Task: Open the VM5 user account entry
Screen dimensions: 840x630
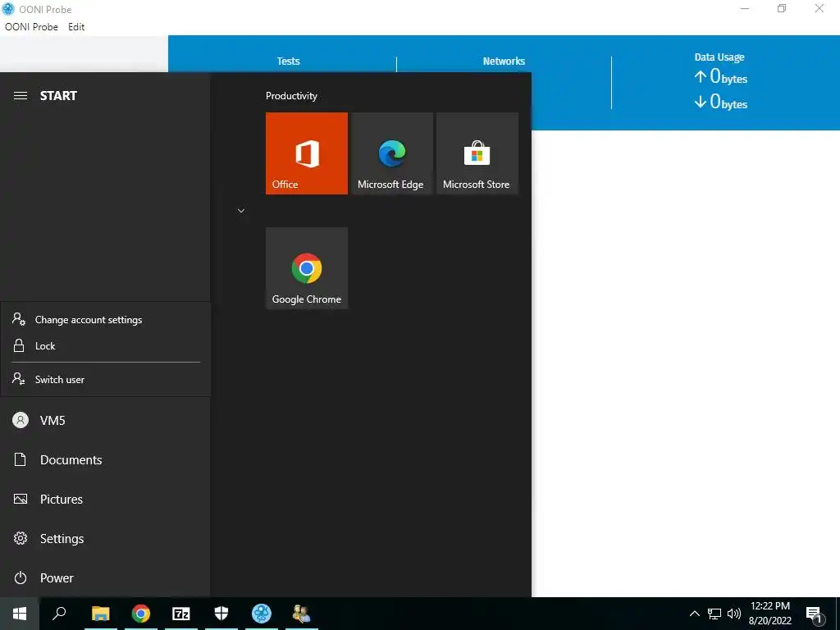Action: [x=105, y=421]
